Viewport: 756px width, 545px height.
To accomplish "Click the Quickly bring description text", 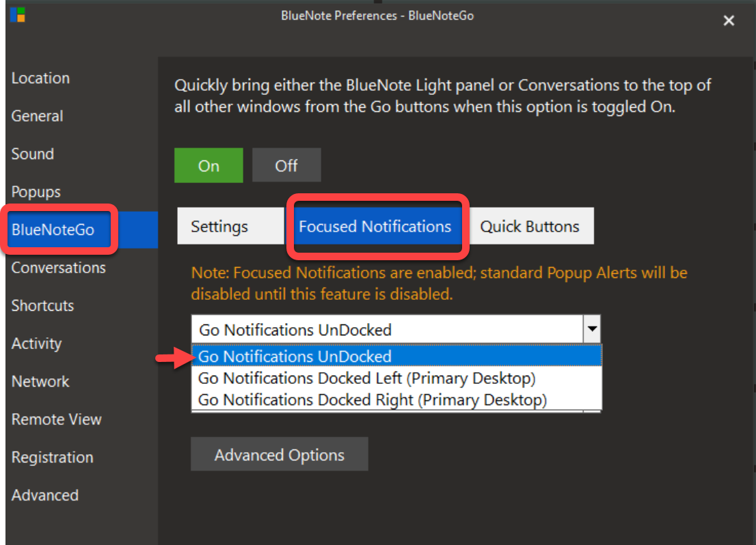I will (442, 96).
